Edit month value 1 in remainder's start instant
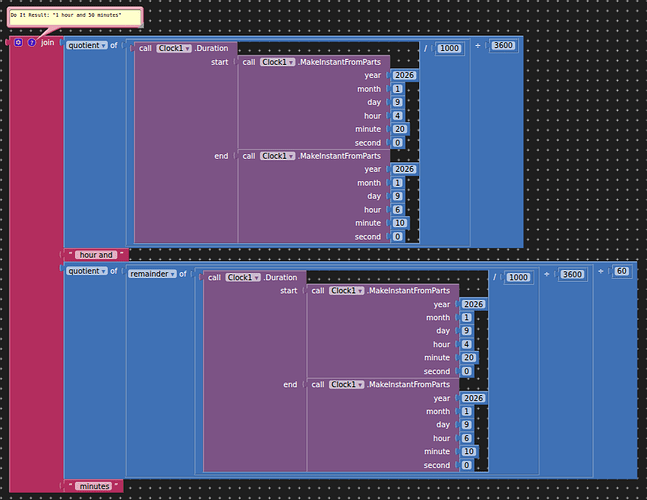This screenshot has height=500, width=647. click(x=466, y=317)
